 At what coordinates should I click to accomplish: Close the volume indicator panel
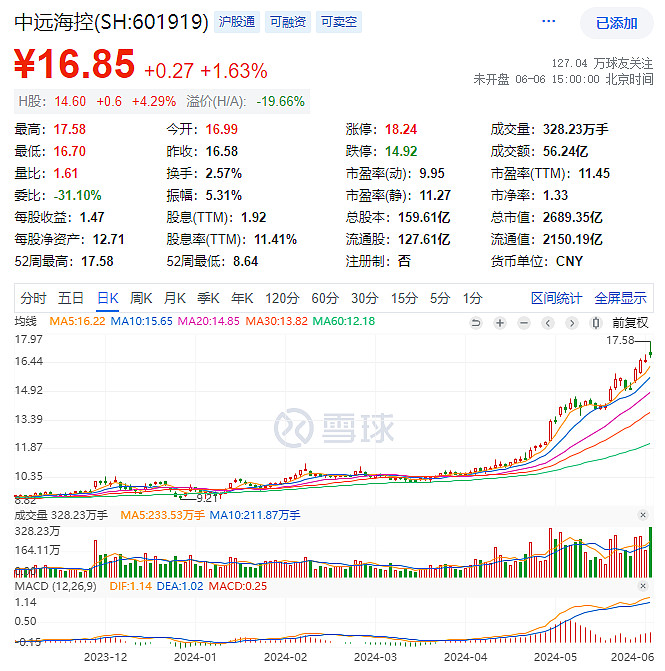642,515
